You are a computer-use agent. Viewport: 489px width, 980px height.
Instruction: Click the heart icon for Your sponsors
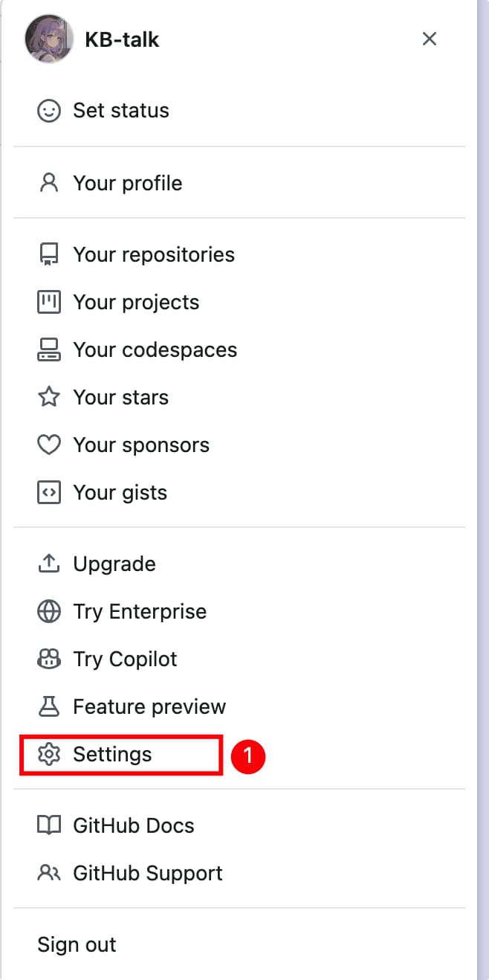tap(49, 445)
